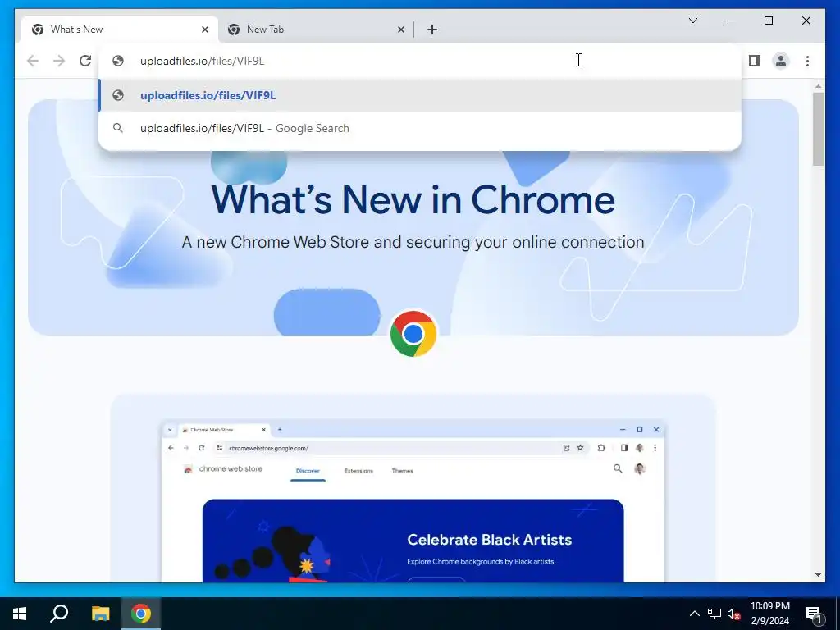Maximize the Chrome window
The height and width of the screenshot is (630, 840).
tap(768, 21)
